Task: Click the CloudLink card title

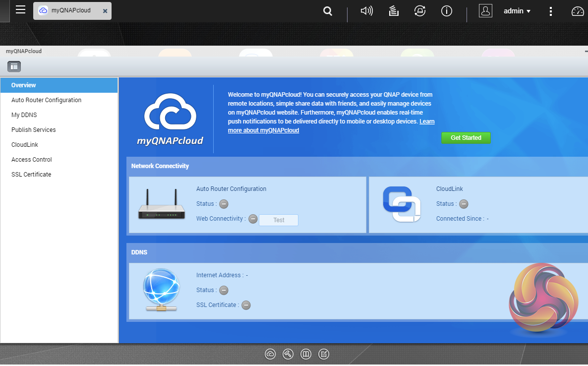Action: point(449,189)
